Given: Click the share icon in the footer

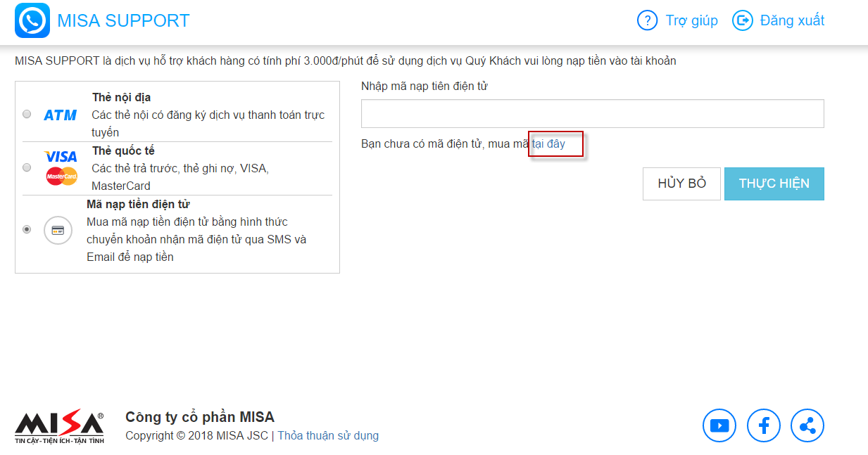Looking at the screenshot, I should pyautogui.click(x=807, y=425).
